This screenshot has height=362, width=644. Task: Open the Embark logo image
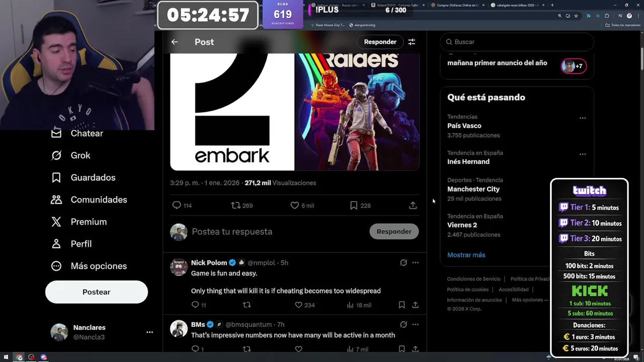(x=232, y=112)
